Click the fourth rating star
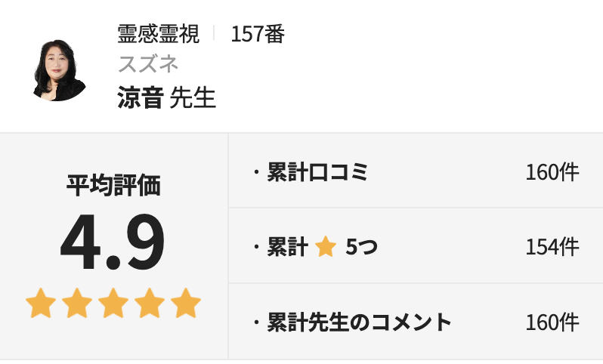The height and width of the screenshot is (364, 603). coord(150,304)
